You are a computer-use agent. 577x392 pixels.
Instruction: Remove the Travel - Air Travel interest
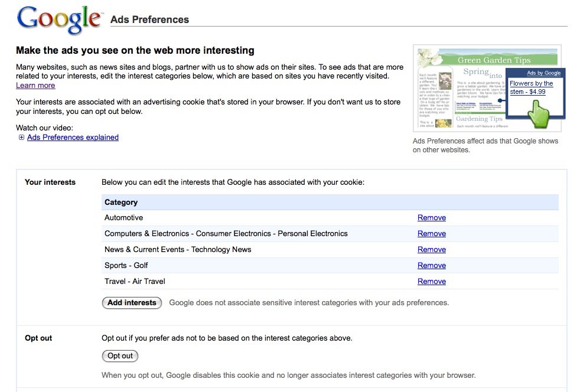click(x=431, y=282)
